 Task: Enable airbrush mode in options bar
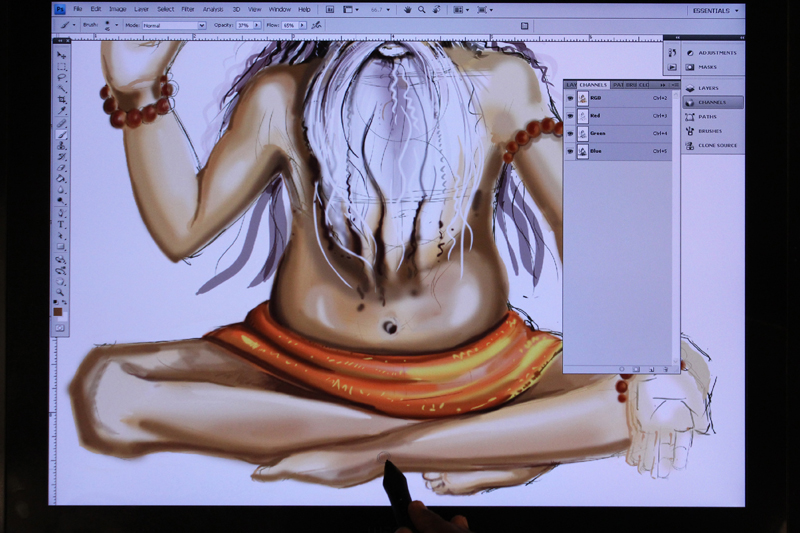coord(317,24)
